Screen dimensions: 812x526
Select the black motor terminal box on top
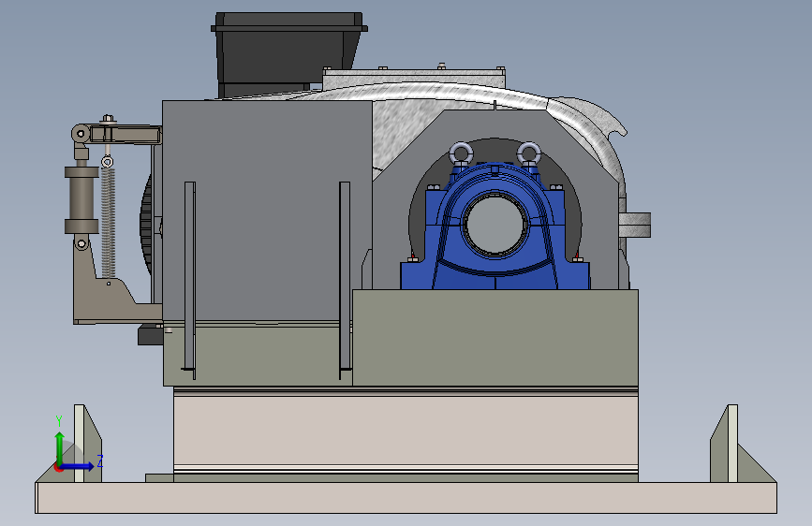[289, 54]
